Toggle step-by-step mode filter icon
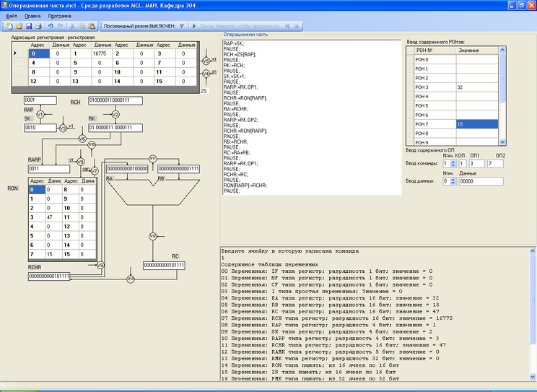The image size is (537, 392). (x=183, y=25)
